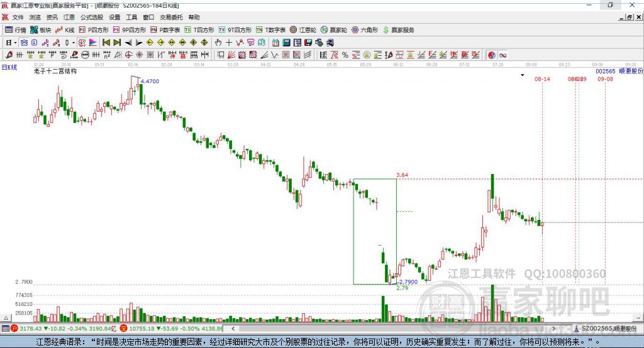Click the red-blue yin-yang icon

[x=492, y=55]
